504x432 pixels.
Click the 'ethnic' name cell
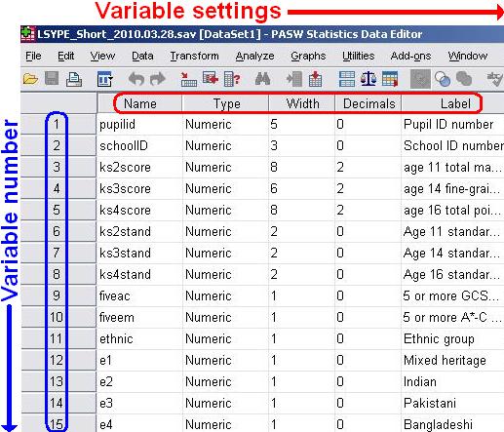[139, 338]
